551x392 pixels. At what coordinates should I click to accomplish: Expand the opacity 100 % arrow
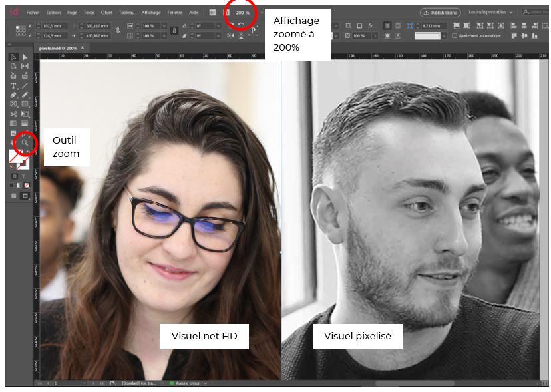coord(375,36)
